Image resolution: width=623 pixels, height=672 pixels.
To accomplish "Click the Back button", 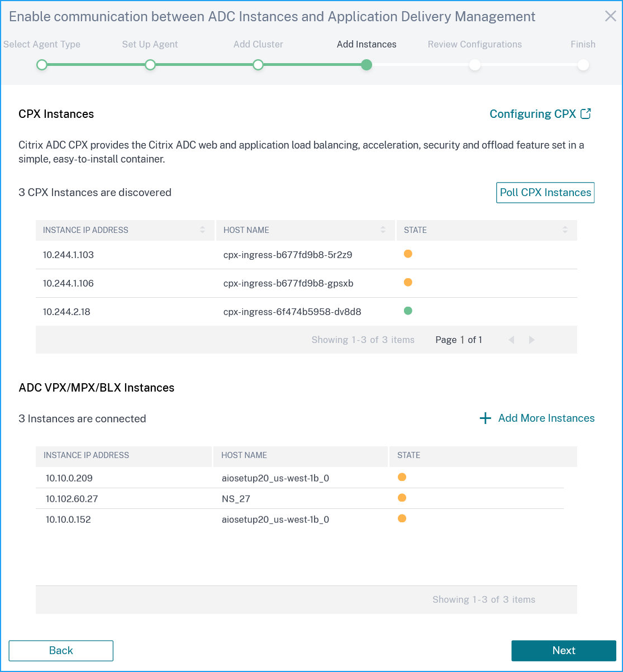I will [61, 651].
